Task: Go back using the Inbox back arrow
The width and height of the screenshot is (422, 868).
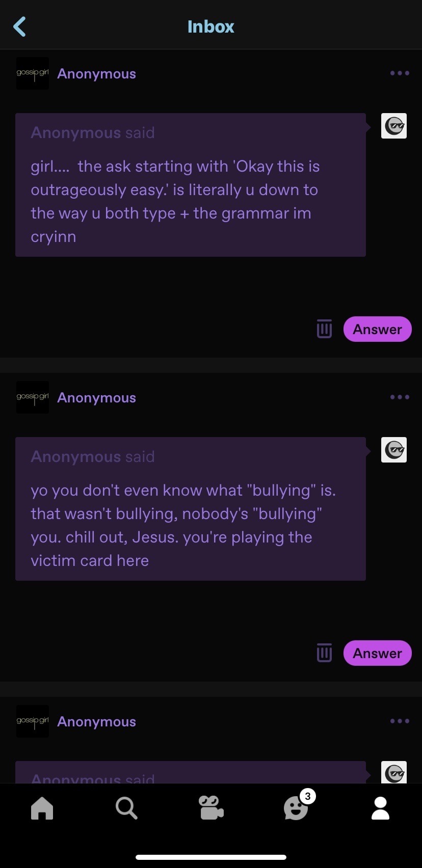Action: (x=19, y=26)
